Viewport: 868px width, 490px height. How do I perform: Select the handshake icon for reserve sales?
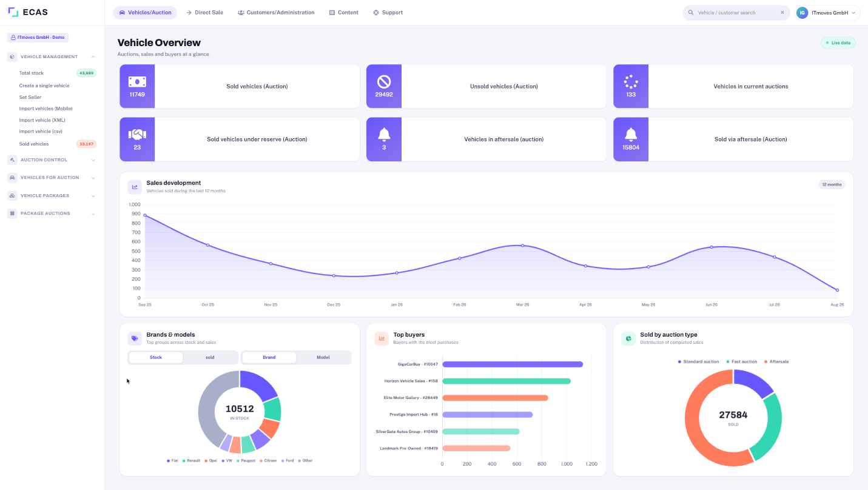[137, 135]
